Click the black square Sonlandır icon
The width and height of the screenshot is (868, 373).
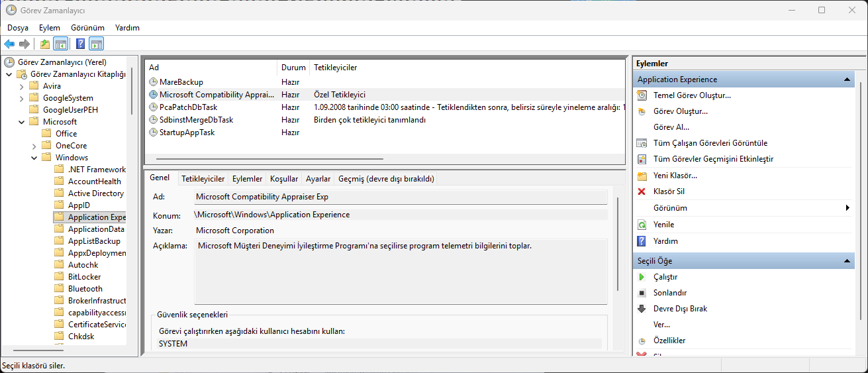pos(642,293)
